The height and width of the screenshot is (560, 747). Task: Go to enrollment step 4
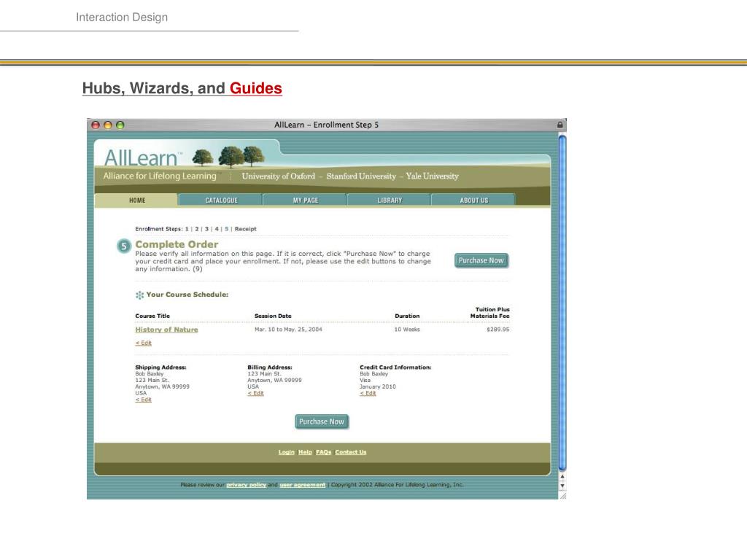click(x=217, y=229)
